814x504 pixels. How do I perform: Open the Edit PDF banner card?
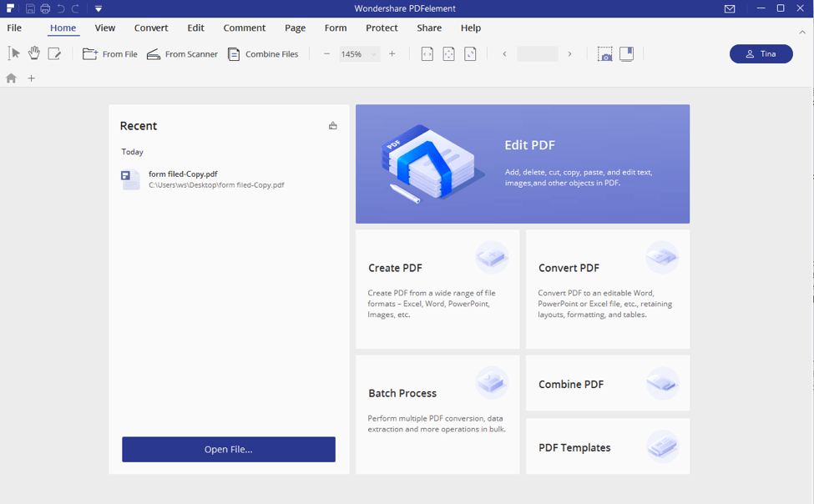click(523, 164)
